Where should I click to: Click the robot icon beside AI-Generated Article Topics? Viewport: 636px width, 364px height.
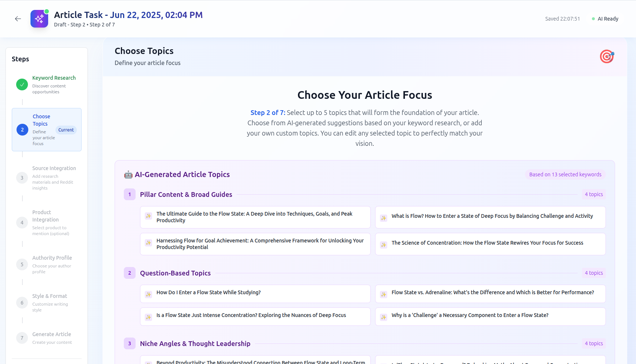click(x=128, y=174)
